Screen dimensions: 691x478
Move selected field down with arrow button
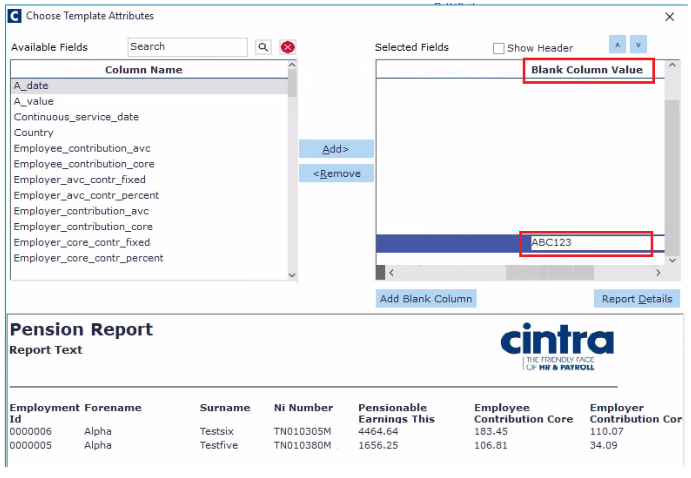point(638,45)
